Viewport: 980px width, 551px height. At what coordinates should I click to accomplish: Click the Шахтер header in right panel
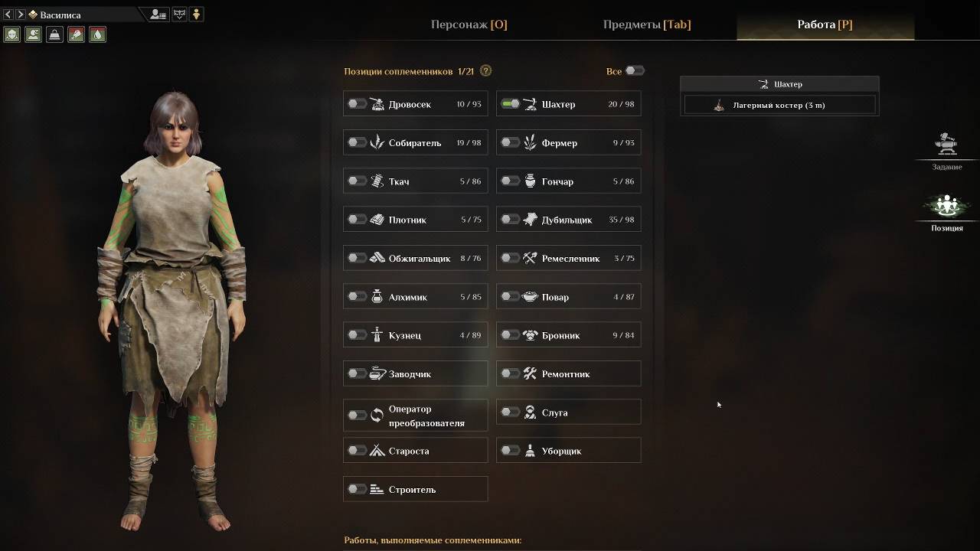(x=779, y=84)
